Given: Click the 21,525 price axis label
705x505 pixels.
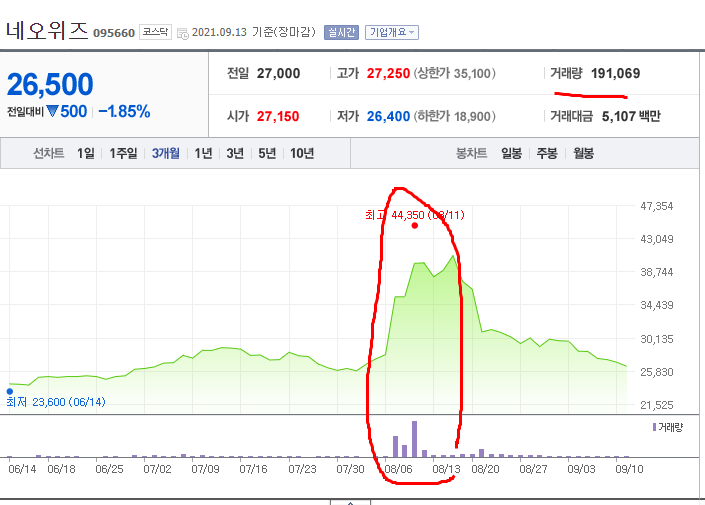Looking at the screenshot, I should tap(656, 405).
